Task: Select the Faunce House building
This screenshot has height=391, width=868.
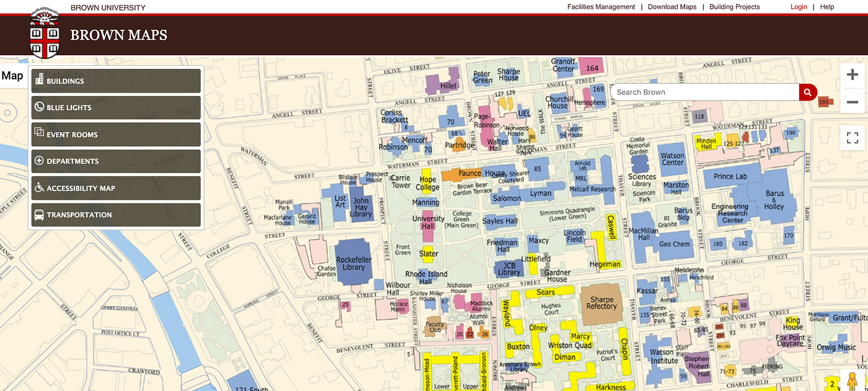Action: [474, 174]
